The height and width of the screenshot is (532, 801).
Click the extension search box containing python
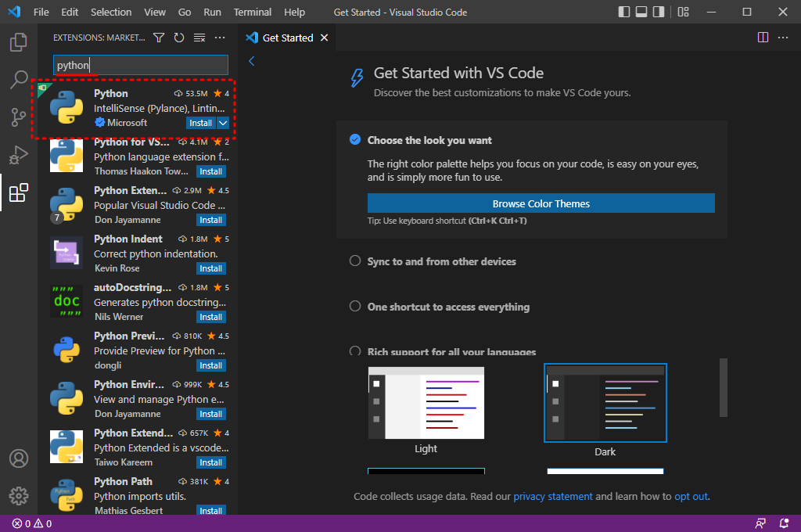tap(141, 65)
